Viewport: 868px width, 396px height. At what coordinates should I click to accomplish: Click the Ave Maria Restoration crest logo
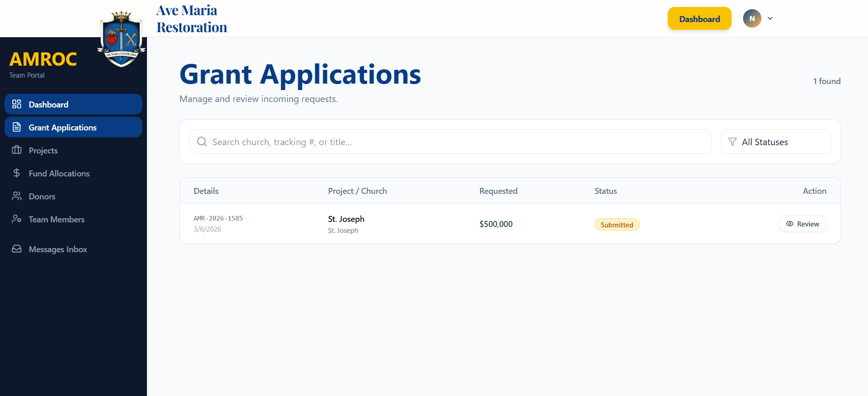click(122, 40)
